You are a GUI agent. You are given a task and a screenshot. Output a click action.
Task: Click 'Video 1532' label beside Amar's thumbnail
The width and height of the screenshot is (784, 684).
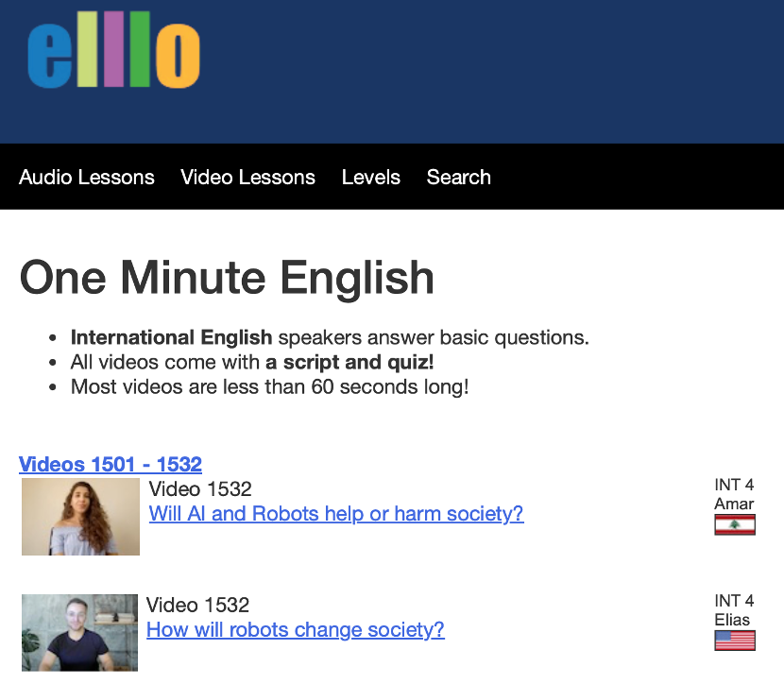200,489
